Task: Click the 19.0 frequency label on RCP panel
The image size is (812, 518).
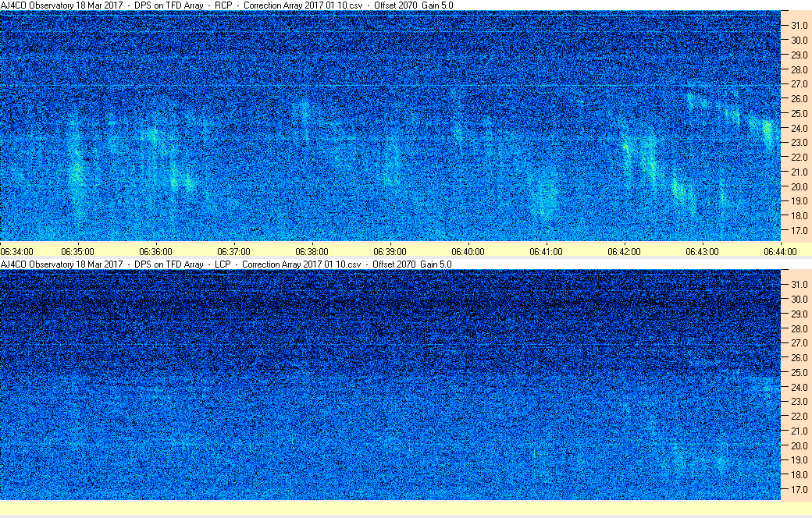Action: 799,200
